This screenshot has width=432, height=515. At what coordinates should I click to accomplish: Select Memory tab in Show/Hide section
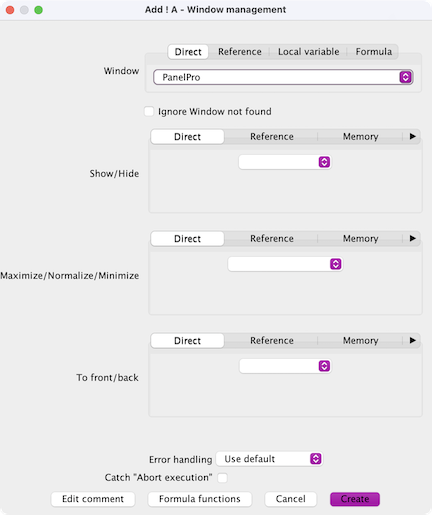[360, 137]
